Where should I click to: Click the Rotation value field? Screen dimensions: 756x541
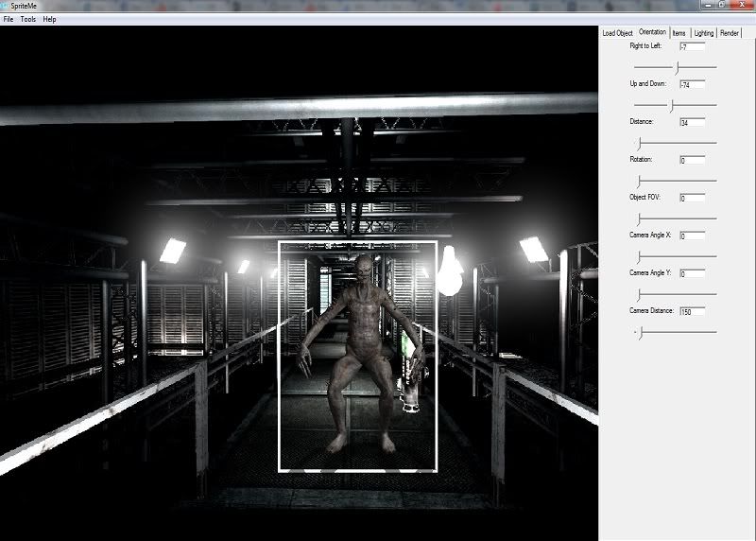[692, 160]
